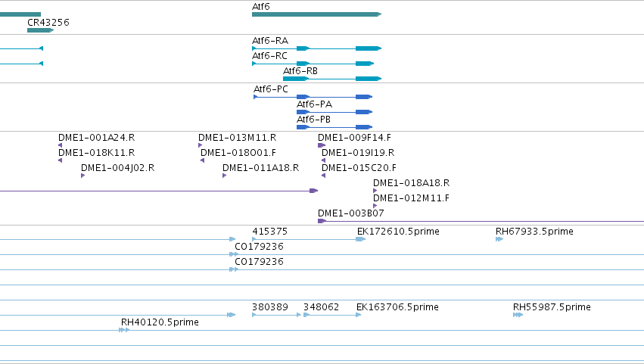The width and height of the screenshot is (644, 364).
Task: Click the Atf6-PC protein feature
Action: 313,97
